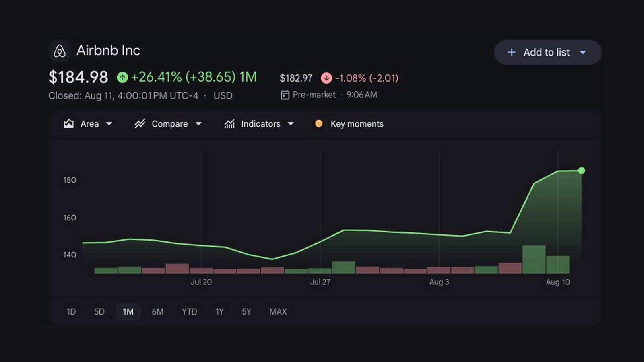Click the Indicators chart icon
The image size is (644, 362).
click(x=229, y=124)
